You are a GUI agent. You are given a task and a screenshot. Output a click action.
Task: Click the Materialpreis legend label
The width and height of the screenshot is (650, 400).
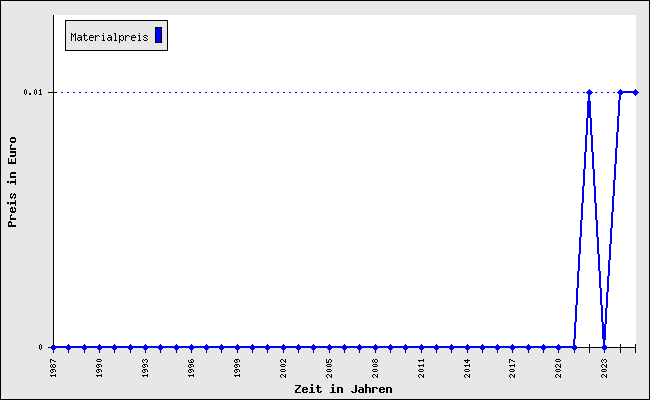(x=109, y=37)
